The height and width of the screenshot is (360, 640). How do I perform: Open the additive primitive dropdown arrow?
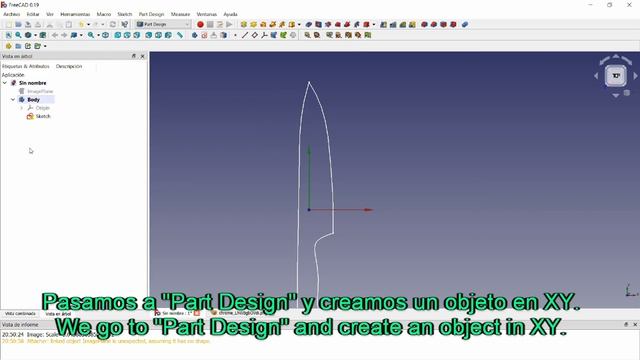[299, 24]
